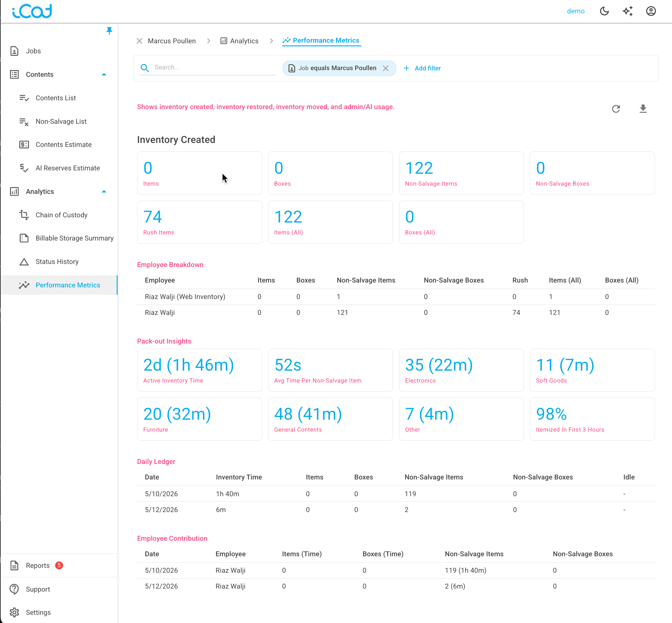Open Chain of Custody

coord(62,215)
